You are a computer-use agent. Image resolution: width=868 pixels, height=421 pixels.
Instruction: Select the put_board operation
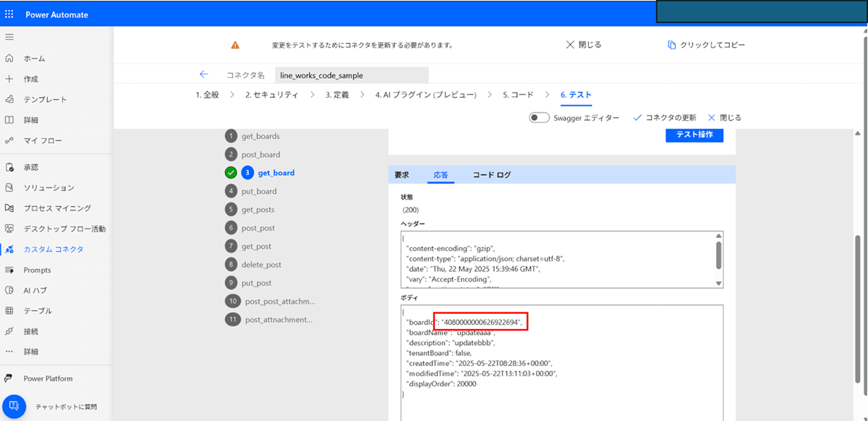259,191
